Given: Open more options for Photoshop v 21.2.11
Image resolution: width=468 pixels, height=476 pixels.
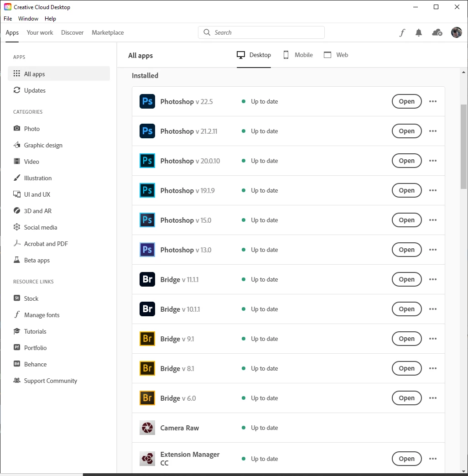Looking at the screenshot, I should coord(433,131).
